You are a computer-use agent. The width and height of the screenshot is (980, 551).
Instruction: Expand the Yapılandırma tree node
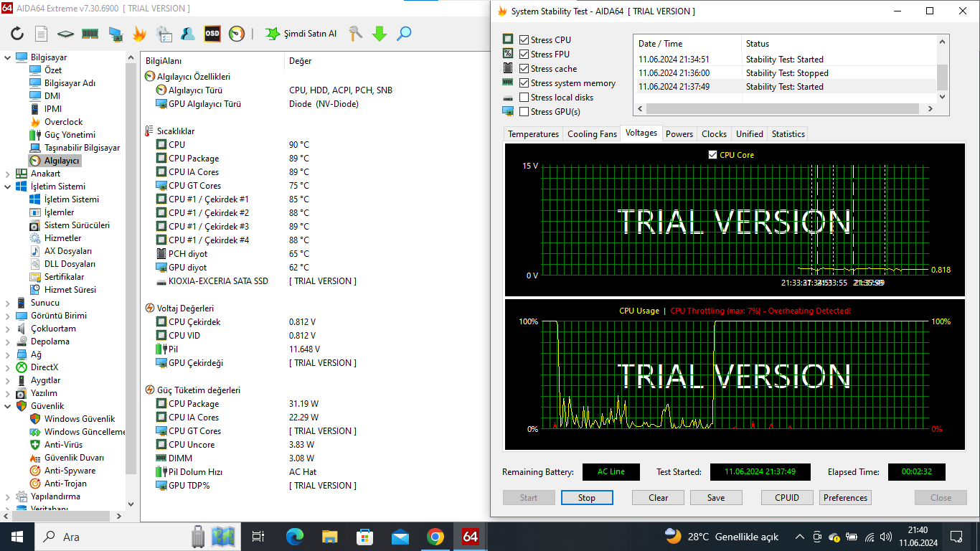8,496
